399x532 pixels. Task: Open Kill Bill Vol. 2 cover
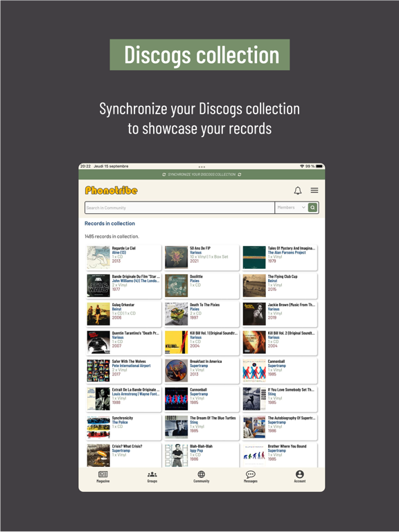(254, 342)
